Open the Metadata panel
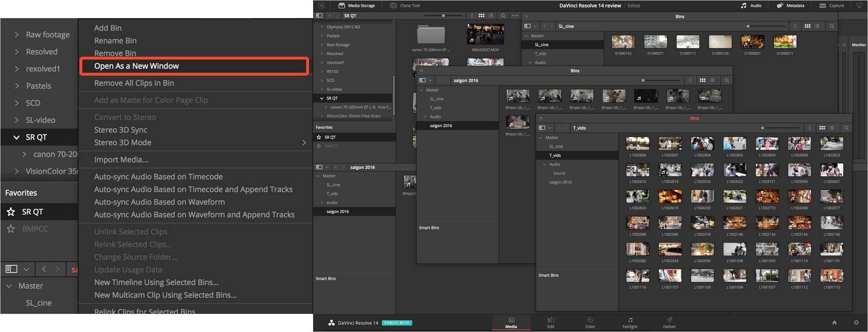 [790, 6]
